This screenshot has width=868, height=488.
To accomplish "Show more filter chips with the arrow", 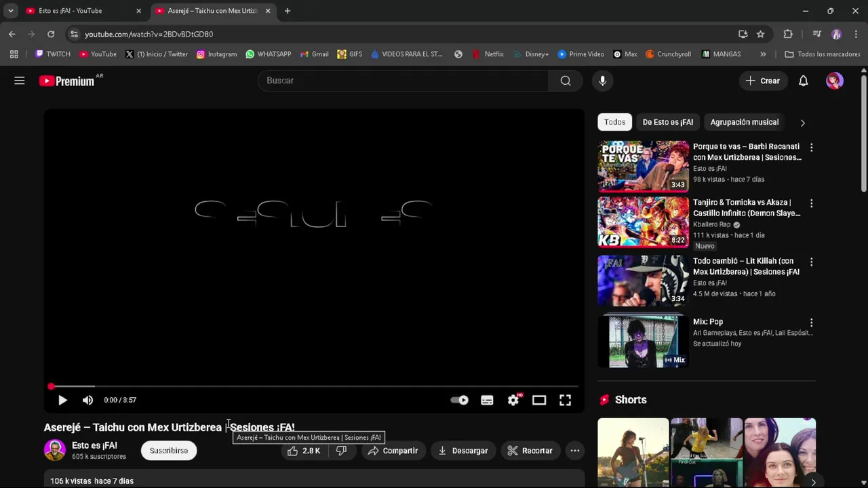I will [803, 123].
